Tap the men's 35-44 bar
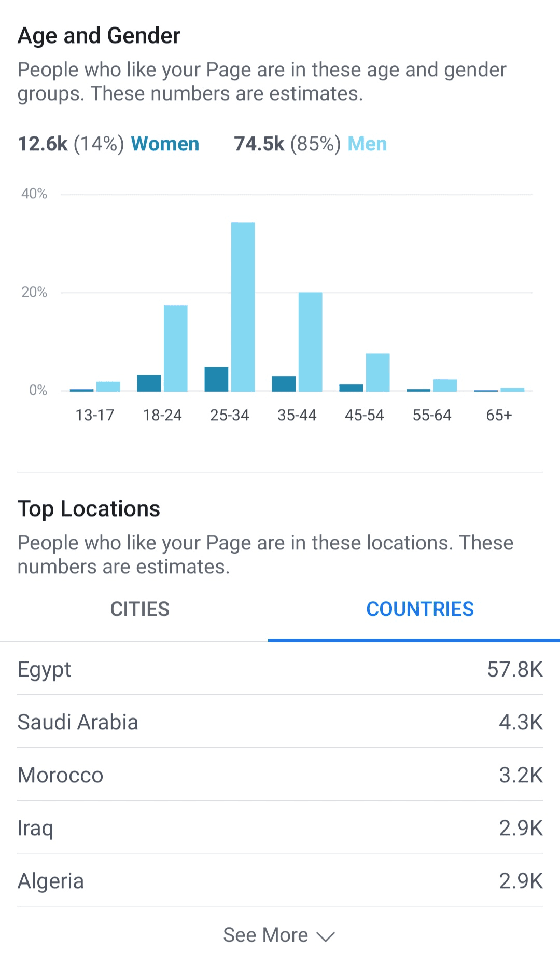Viewport: 560px width, 966px height. pyautogui.click(x=310, y=342)
